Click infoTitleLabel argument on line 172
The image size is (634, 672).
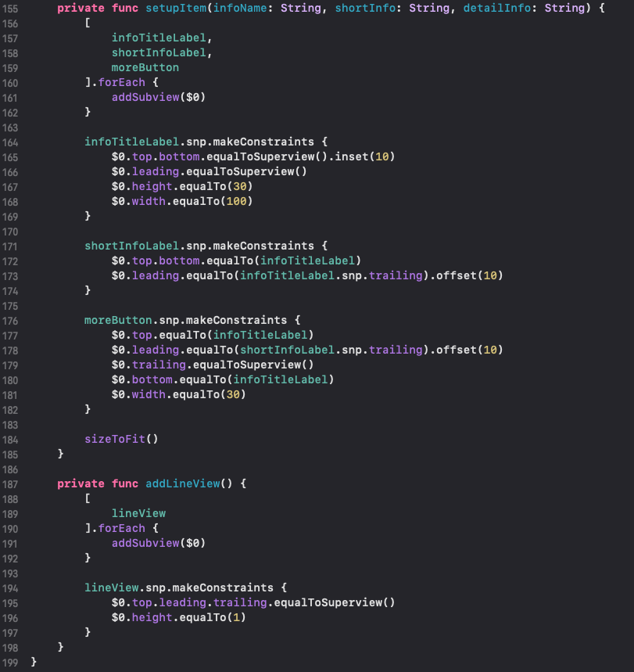pos(307,261)
